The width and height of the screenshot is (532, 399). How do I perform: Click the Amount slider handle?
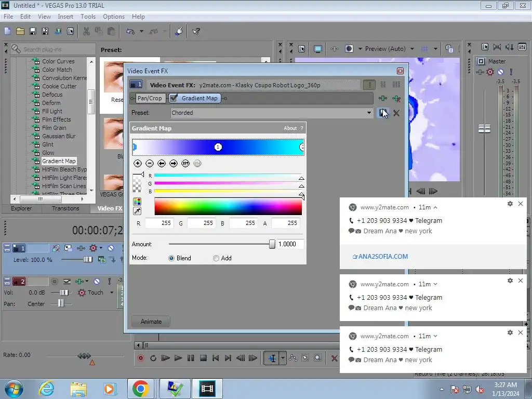[272, 244]
